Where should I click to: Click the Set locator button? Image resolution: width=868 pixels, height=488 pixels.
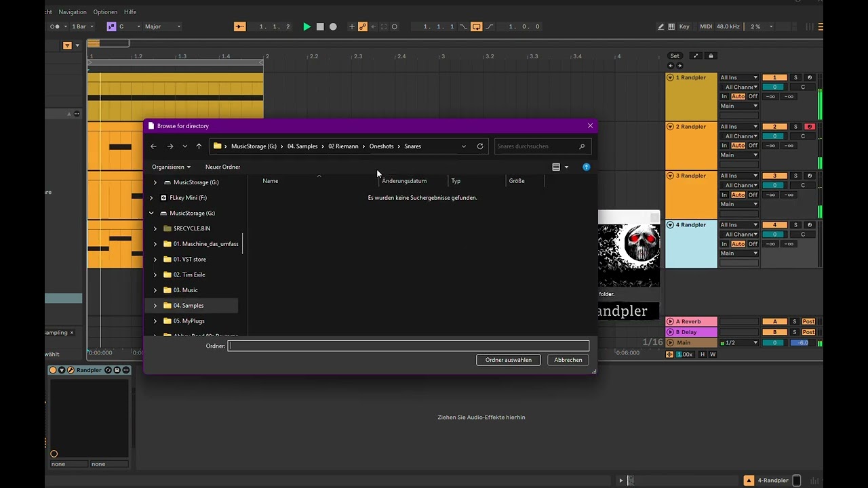click(x=675, y=56)
